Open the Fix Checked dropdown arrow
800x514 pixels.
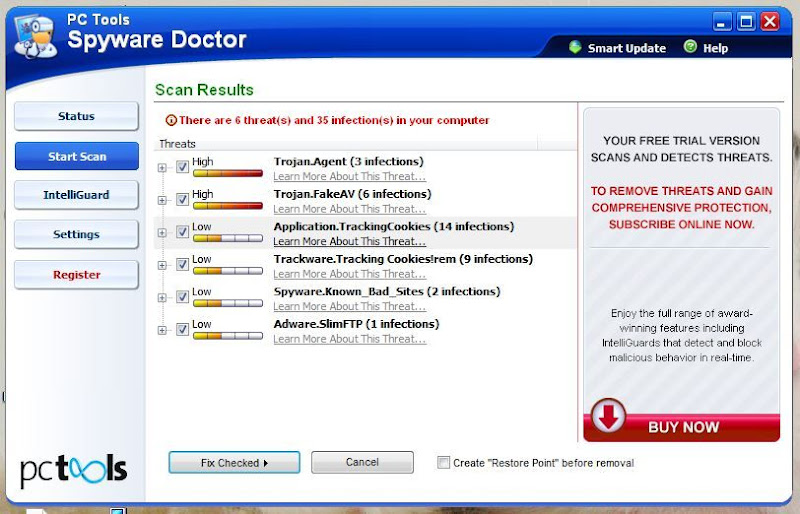point(266,463)
